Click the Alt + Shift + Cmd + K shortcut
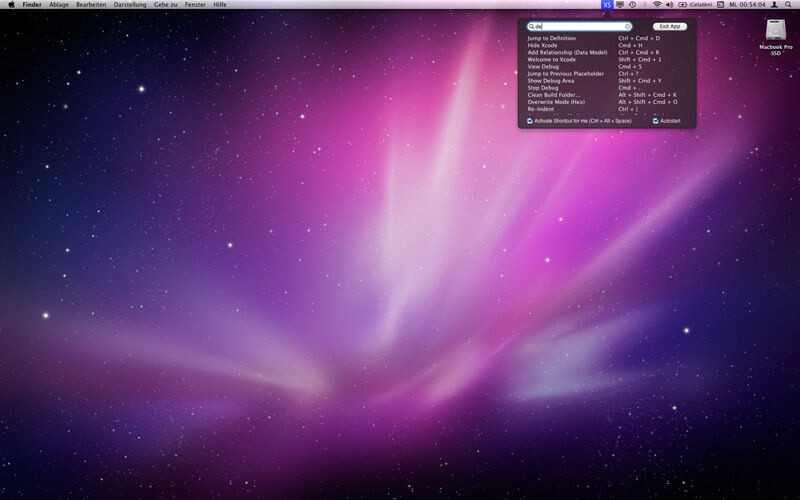This screenshot has height=500, width=800. pos(647,95)
